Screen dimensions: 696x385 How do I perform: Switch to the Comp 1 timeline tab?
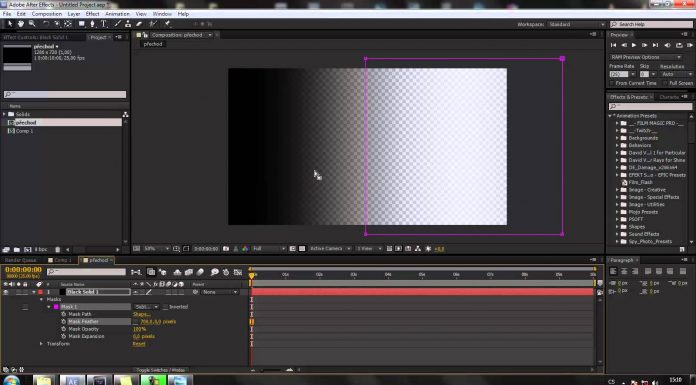click(x=60, y=260)
